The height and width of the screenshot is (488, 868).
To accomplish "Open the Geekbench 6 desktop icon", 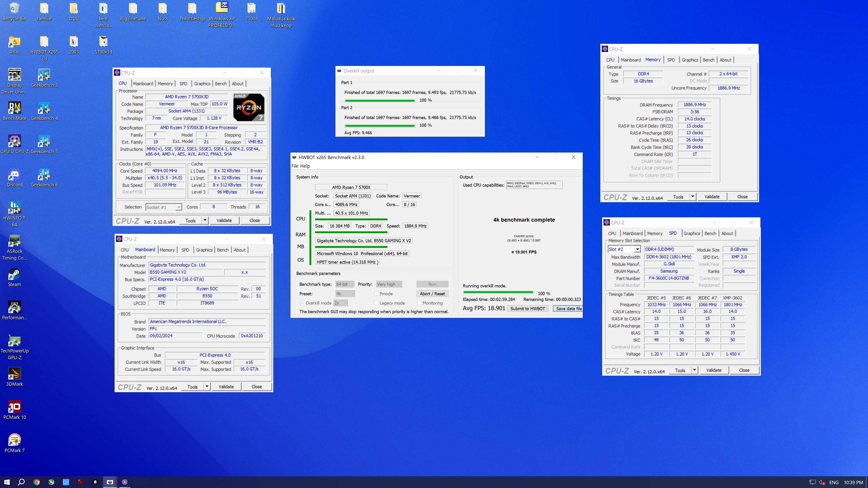I will (x=44, y=178).
